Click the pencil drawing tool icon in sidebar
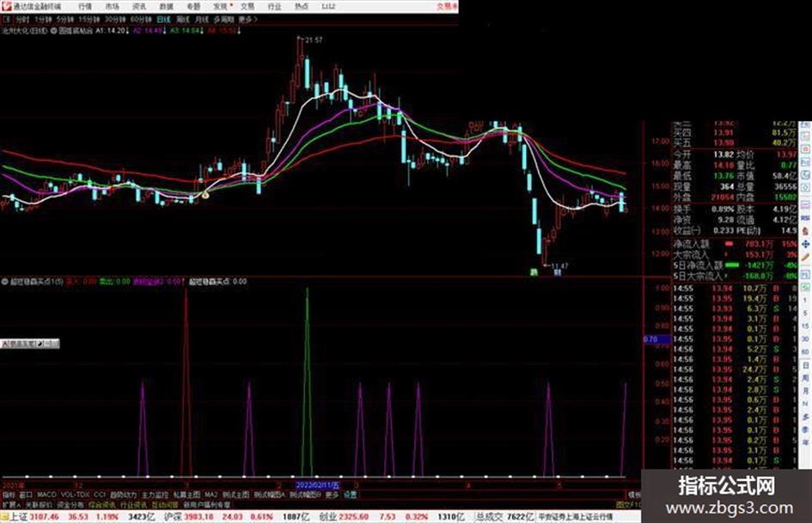Viewport: 812px width, 523px height. point(805,258)
